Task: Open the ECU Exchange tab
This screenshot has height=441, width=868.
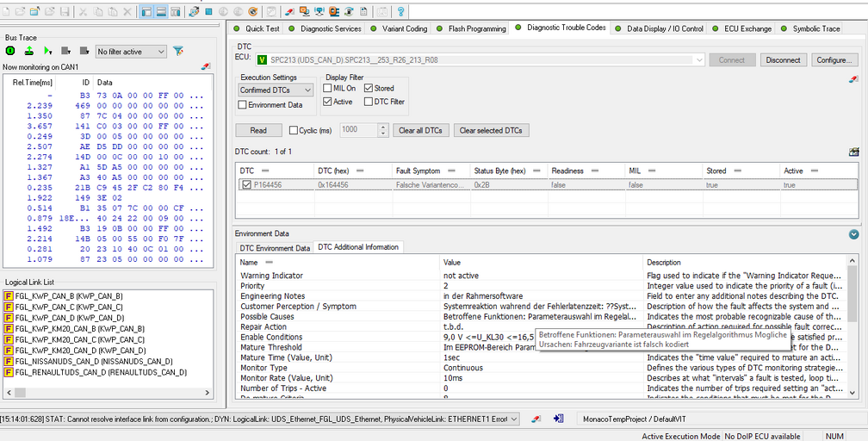Action: tap(742, 28)
